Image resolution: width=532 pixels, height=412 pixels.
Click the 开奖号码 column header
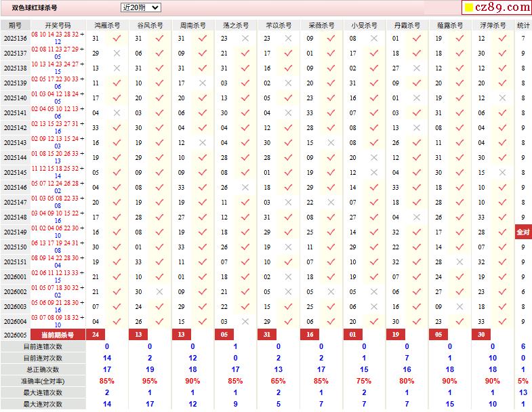(58, 25)
